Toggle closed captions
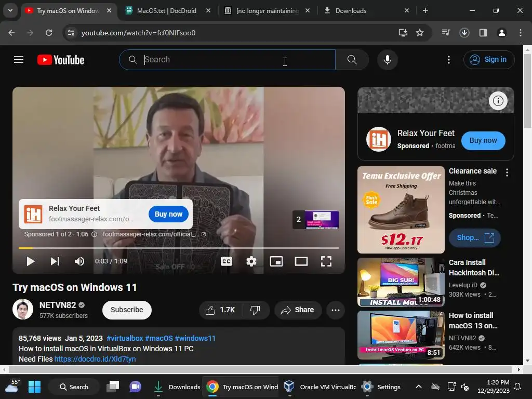The height and width of the screenshot is (399, 532). 227,261
